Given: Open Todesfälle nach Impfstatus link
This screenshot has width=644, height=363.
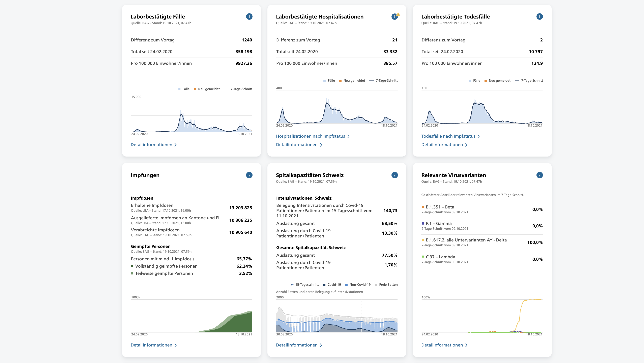Looking at the screenshot, I should click(x=448, y=136).
